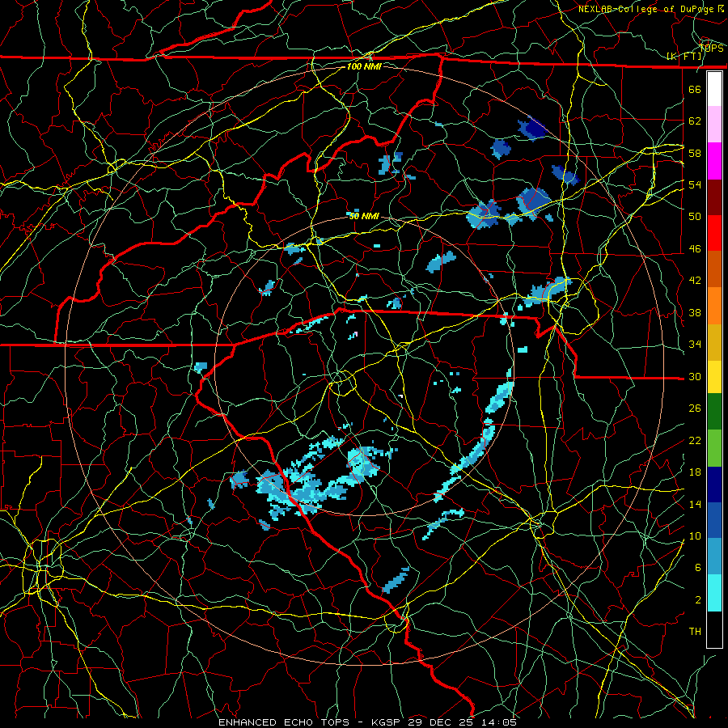Screen dimensions: 728x728
Task: Click the magenta legend swatch
Action: coord(714,161)
